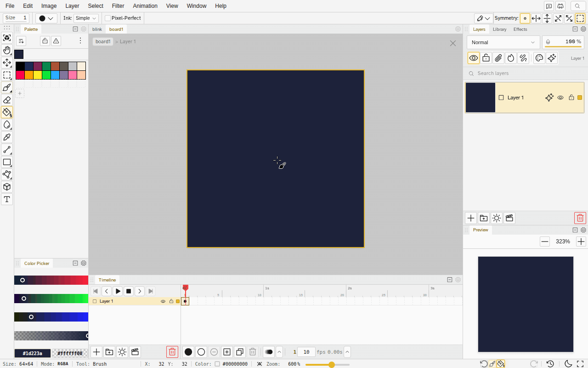
Task: Select the Text tool
Action: pyautogui.click(x=7, y=199)
